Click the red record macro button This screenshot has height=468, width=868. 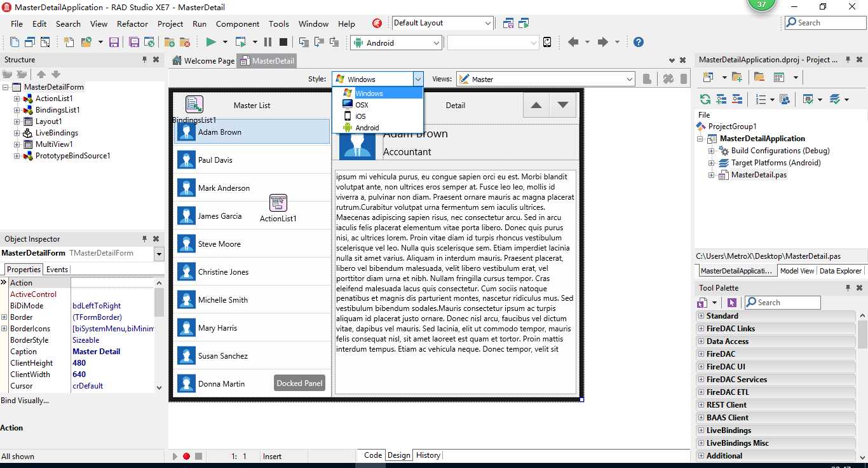tap(186, 456)
